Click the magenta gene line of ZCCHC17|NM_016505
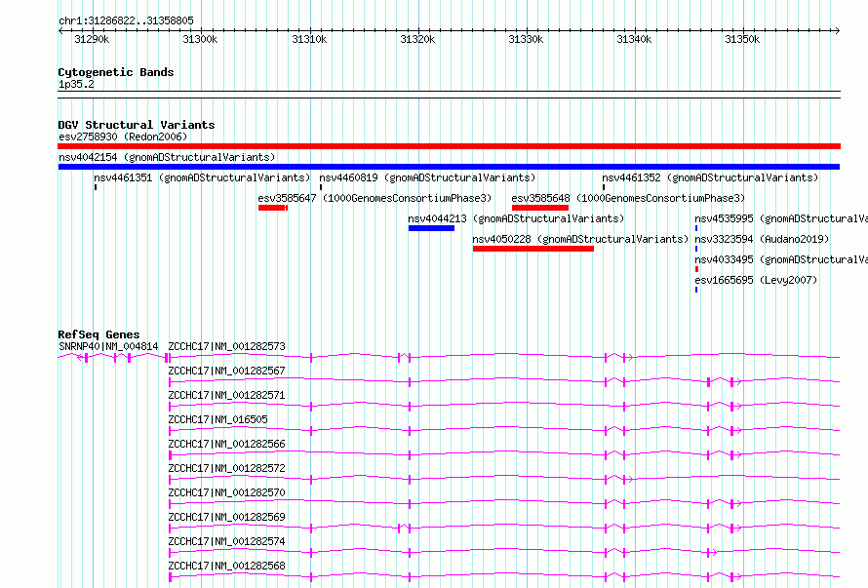The height and width of the screenshot is (588, 868). (x=504, y=430)
